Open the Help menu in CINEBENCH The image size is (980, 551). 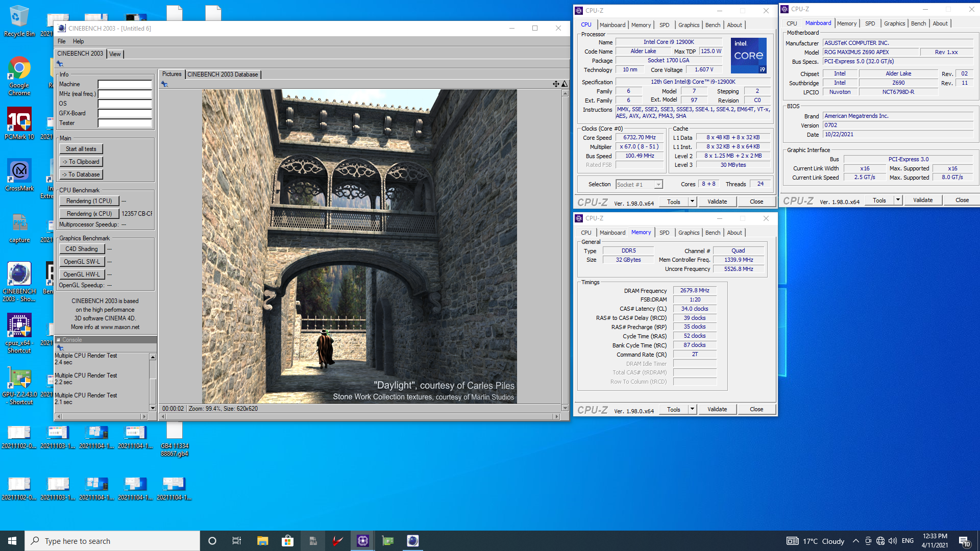[78, 41]
